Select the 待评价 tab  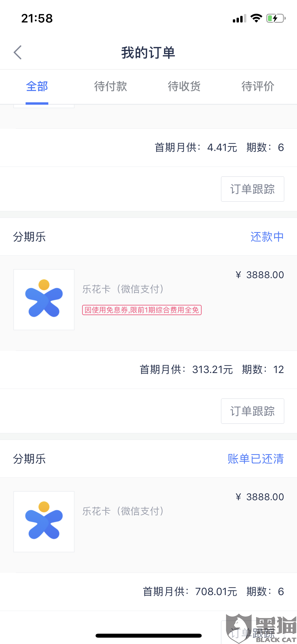[x=258, y=86]
